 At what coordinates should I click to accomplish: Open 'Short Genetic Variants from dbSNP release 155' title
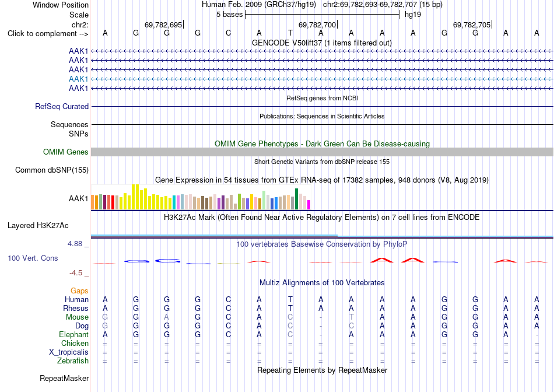click(322, 162)
